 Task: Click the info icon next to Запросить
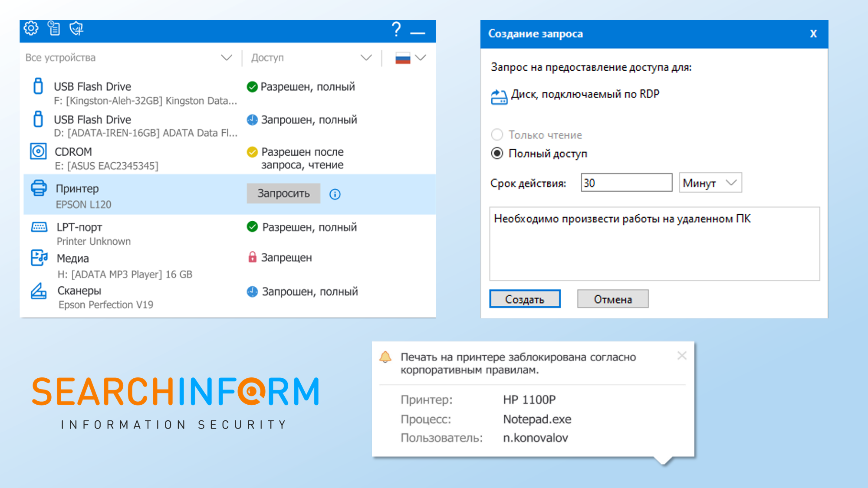tap(335, 194)
